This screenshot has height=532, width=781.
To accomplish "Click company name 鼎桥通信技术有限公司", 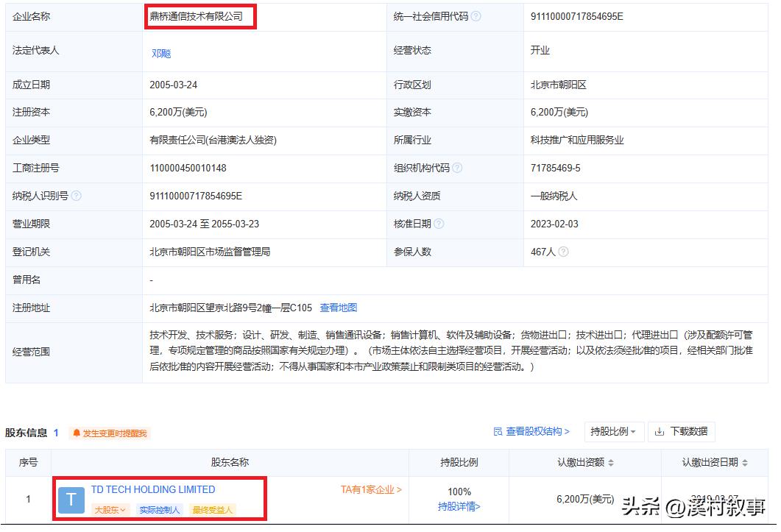I will coord(197,16).
